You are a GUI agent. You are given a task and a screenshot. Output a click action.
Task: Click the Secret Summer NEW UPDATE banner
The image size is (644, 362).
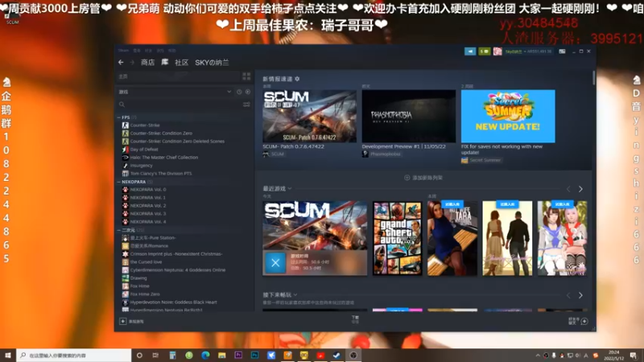508,116
